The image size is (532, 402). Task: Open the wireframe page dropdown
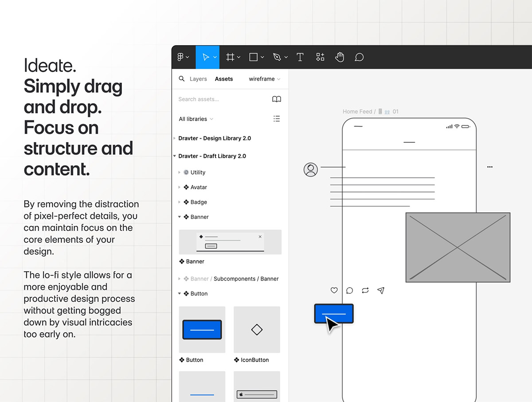click(264, 79)
